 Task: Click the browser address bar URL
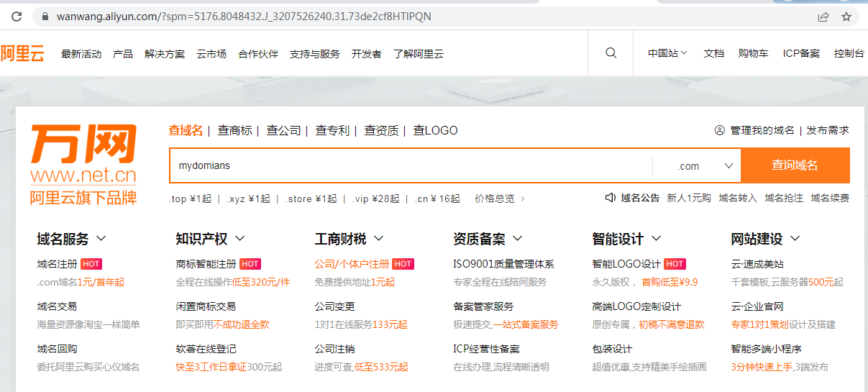[x=244, y=16]
